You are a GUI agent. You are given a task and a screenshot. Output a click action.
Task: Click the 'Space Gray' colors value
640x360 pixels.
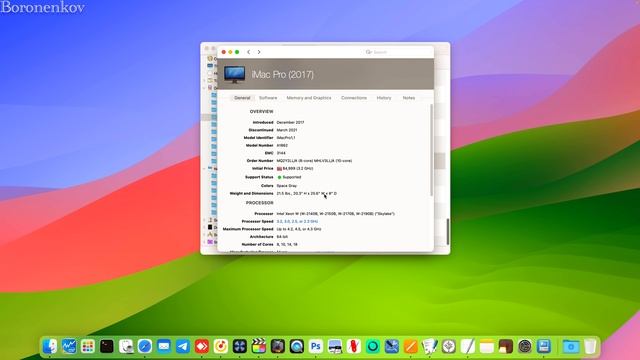tap(287, 186)
